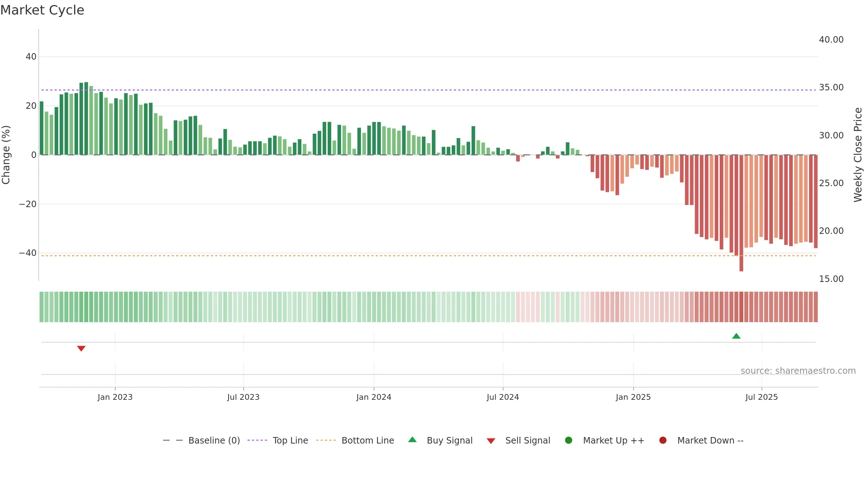
Task: Click the Jan 2024 axis label
Action: click(374, 397)
